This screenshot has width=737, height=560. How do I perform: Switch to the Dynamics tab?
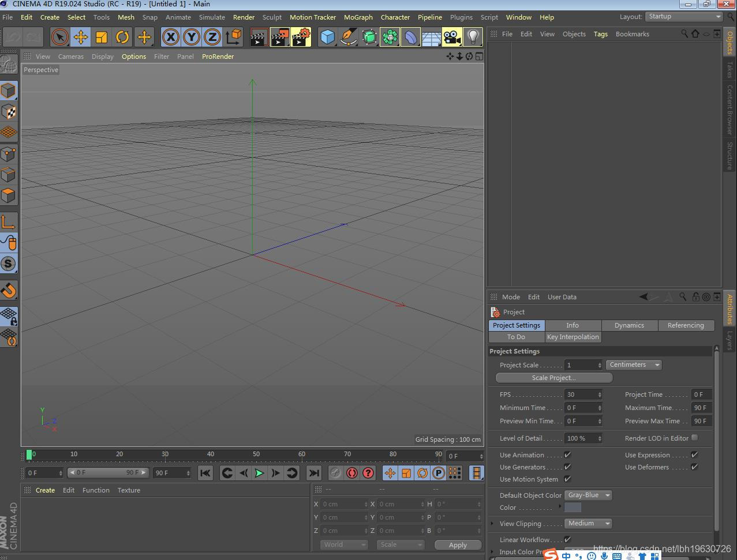(x=629, y=325)
